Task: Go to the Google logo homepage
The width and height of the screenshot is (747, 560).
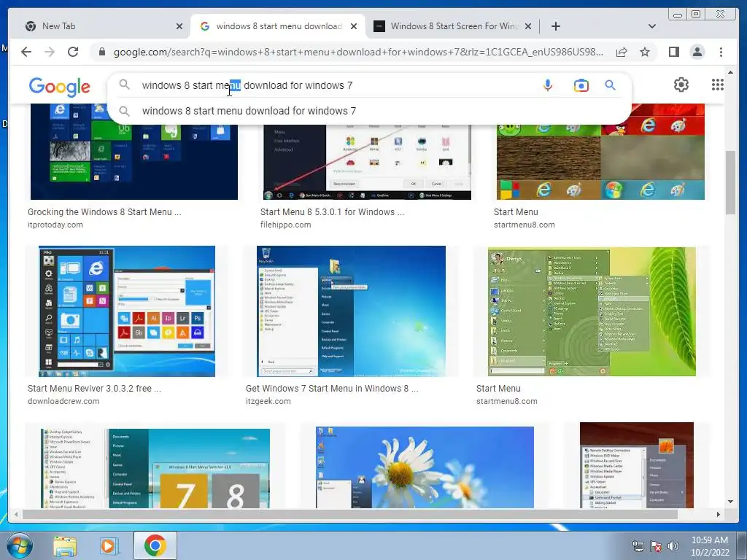Action: pos(60,87)
